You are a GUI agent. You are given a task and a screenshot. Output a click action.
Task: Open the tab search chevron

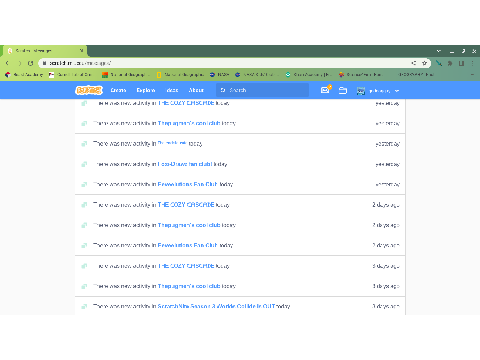click(439, 51)
